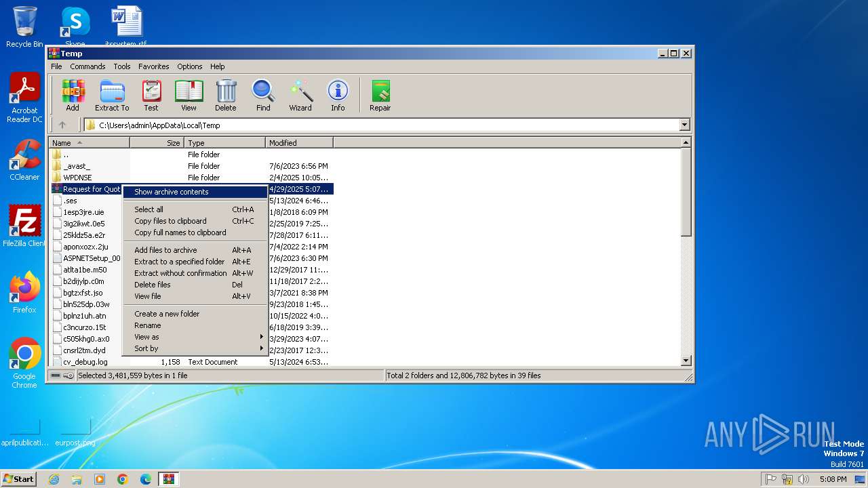Open the Options menu

(x=190, y=66)
